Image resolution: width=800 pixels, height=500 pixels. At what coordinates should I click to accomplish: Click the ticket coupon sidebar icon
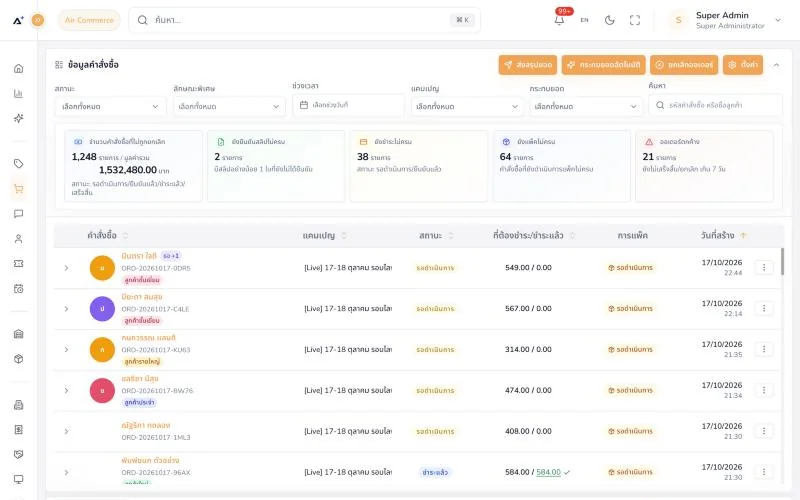[19, 264]
